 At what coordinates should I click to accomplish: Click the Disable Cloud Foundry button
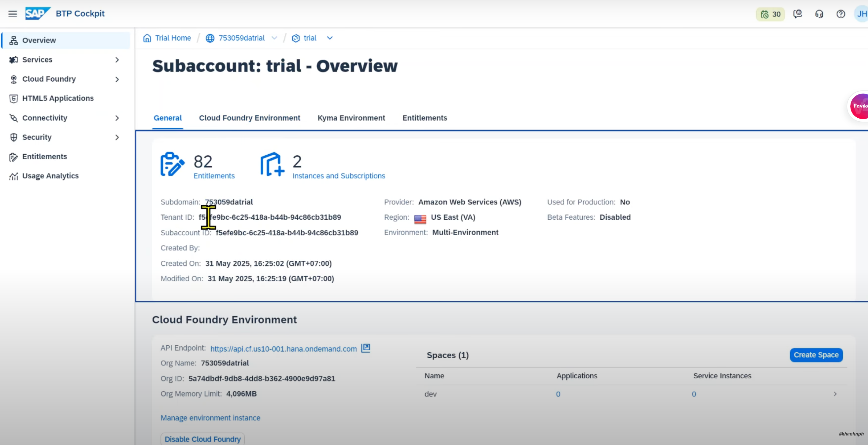tap(202, 439)
